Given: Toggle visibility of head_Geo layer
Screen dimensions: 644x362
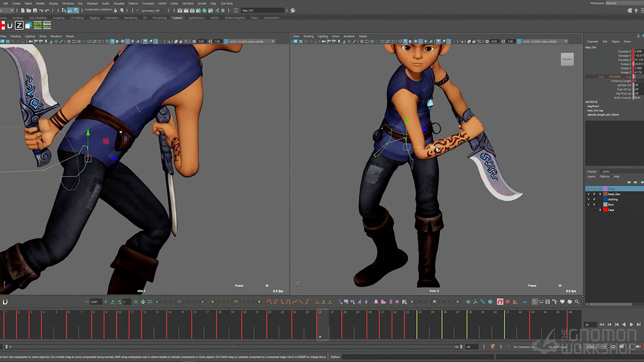Looking at the screenshot, I should pos(588,194).
